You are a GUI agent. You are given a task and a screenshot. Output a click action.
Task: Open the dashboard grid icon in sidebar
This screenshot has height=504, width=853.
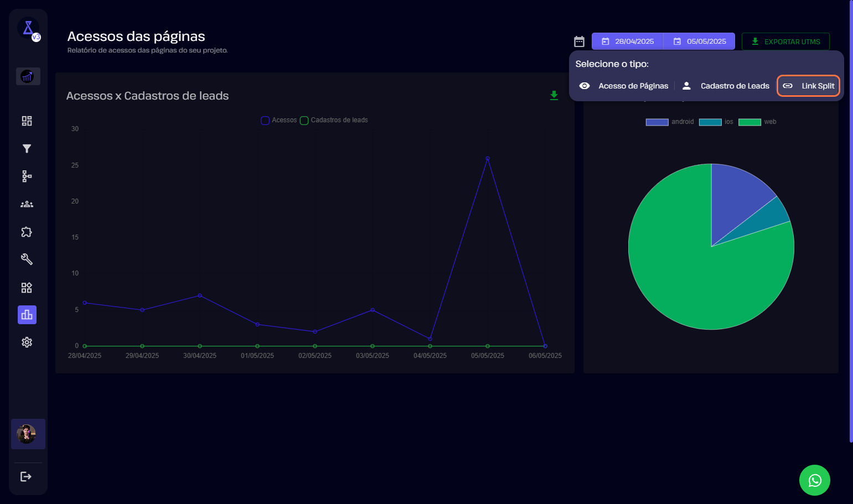(27, 121)
